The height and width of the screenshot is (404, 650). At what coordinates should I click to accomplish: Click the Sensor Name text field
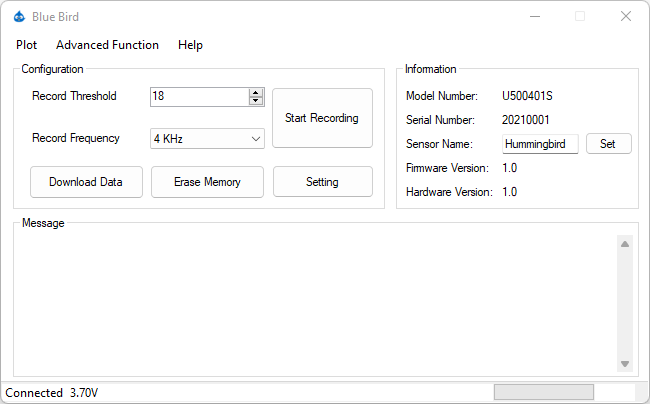(x=540, y=144)
